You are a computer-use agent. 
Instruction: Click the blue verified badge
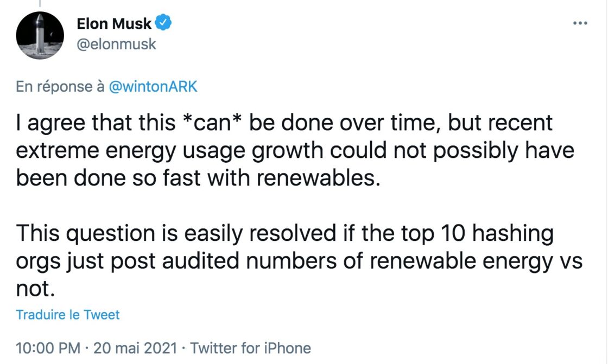[x=163, y=22]
